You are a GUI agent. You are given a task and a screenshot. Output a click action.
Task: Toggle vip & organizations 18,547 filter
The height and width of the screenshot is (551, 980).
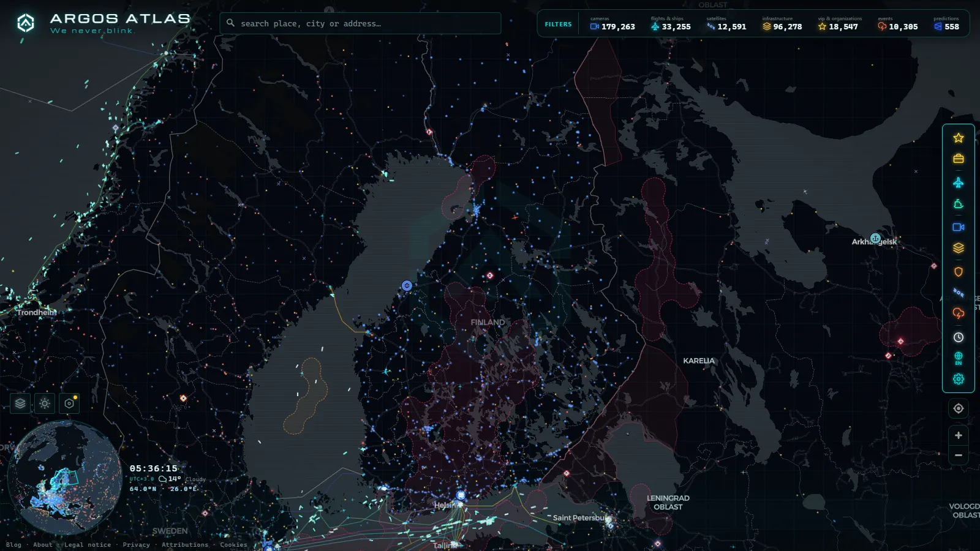(839, 24)
